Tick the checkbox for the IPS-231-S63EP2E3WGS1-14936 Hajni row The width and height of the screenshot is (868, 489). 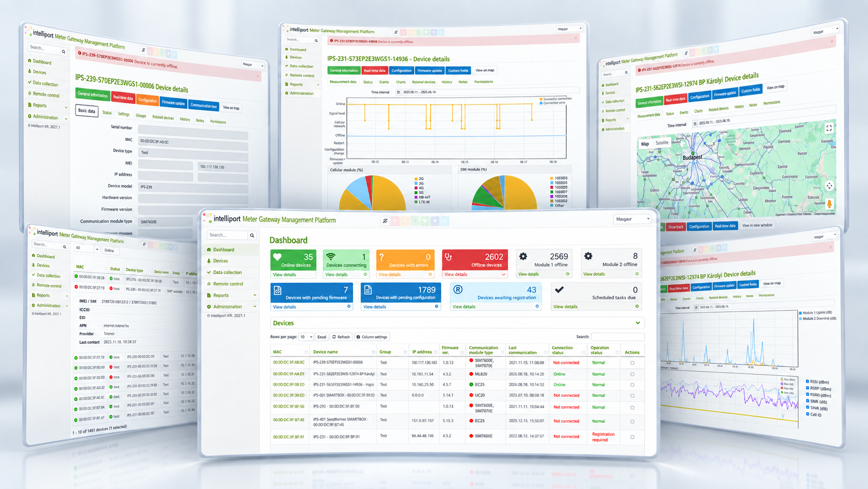point(632,385)
